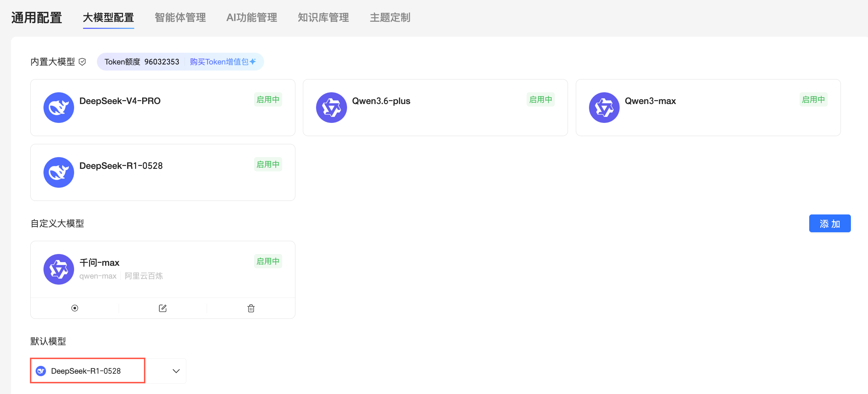The height and width of the screenshot is (394, 868).
Task: Go to the 知识库管理 tab
Action: pos(323,17)
